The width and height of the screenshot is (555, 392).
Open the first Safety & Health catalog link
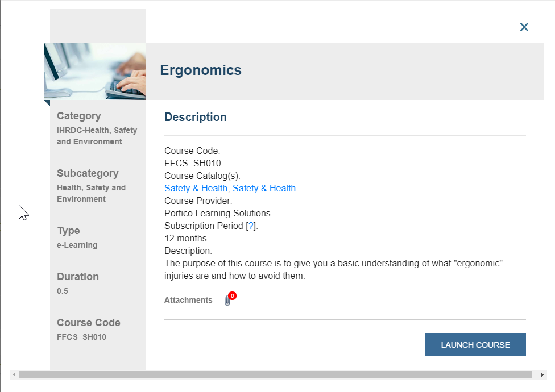click(196, 189)
